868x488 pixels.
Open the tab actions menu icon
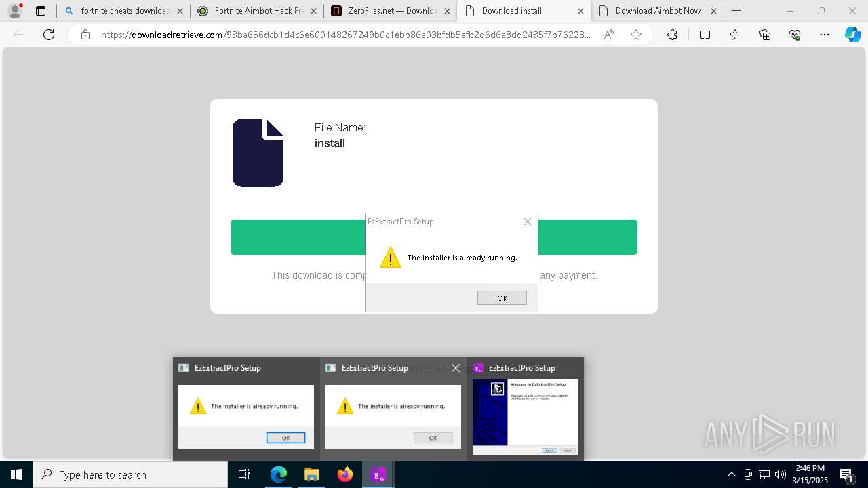(x=41, y=11)
